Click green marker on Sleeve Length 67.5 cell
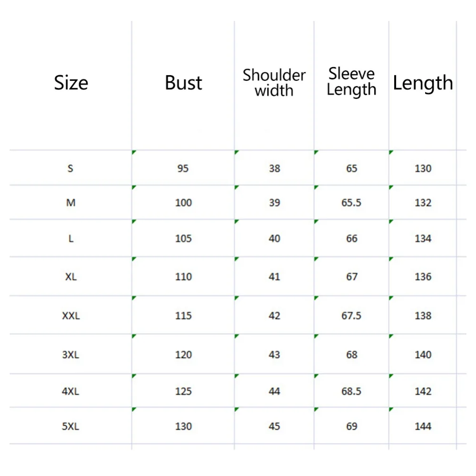 tap(316, 298)
